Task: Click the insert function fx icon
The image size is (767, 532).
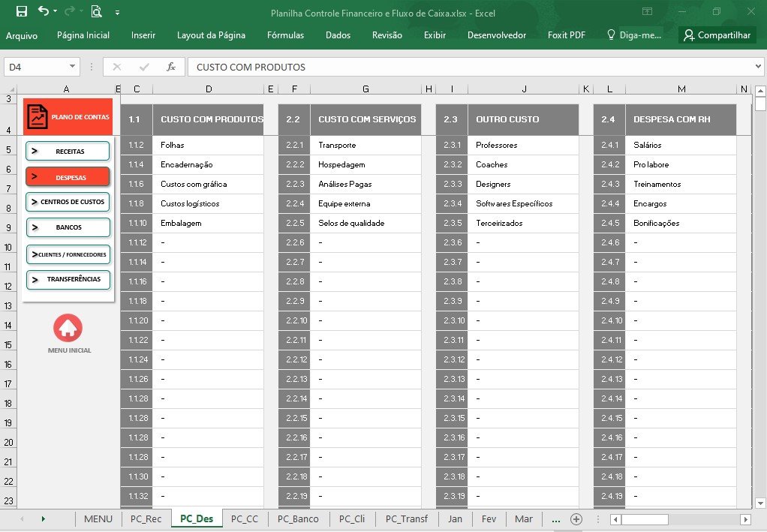Action: pyautogui.click(x=170, y=67)
